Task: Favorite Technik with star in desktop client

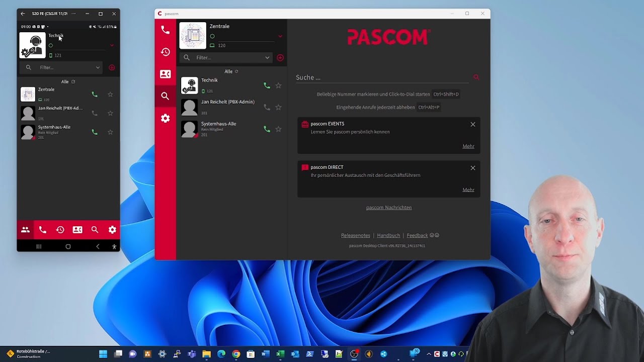Action: point(278,85)
